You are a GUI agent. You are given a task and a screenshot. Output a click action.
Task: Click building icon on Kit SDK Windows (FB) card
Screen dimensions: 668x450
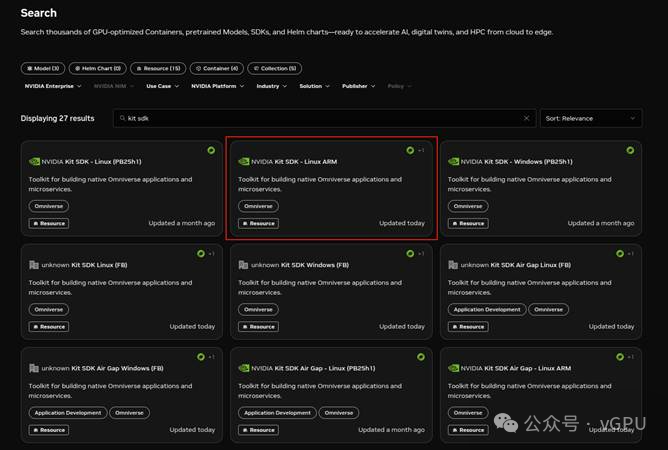[x=243, y=265]
